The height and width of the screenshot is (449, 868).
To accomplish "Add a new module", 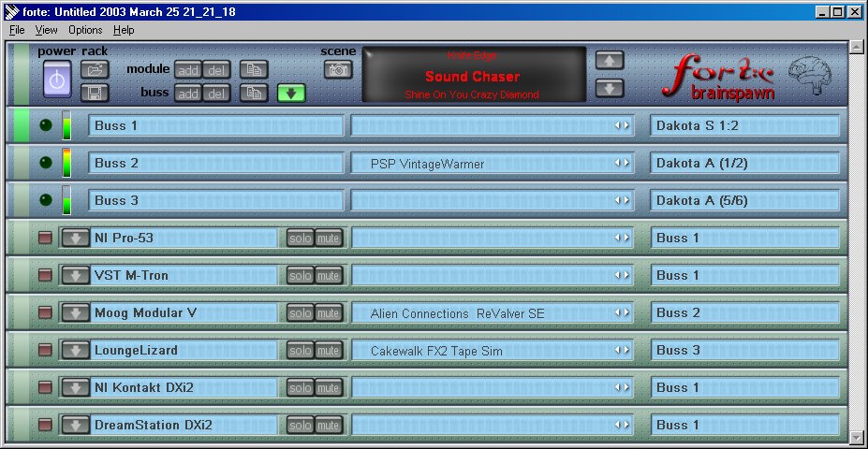I will pyautogui.click(x=188, y=69).
